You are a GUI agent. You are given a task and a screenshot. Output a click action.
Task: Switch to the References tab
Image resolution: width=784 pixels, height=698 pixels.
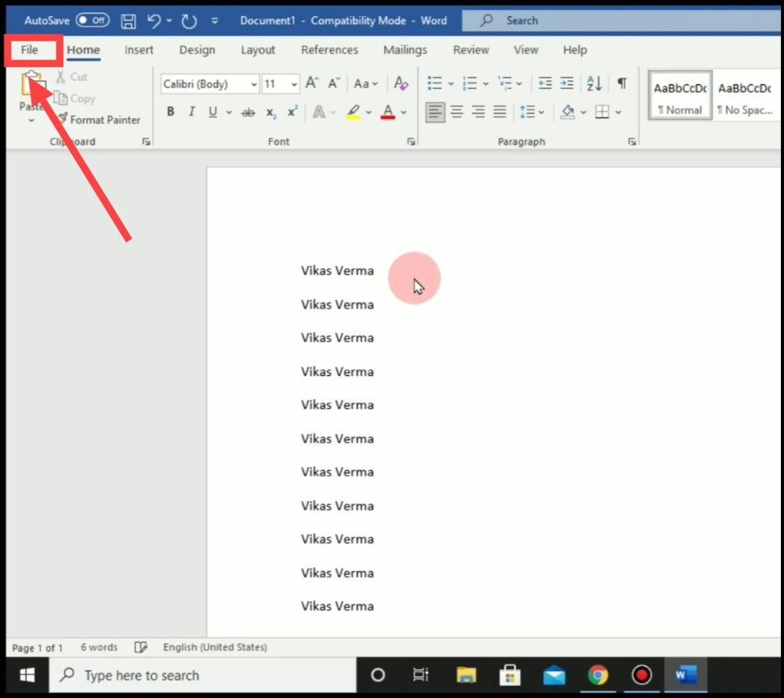click(x=329, y=50)
